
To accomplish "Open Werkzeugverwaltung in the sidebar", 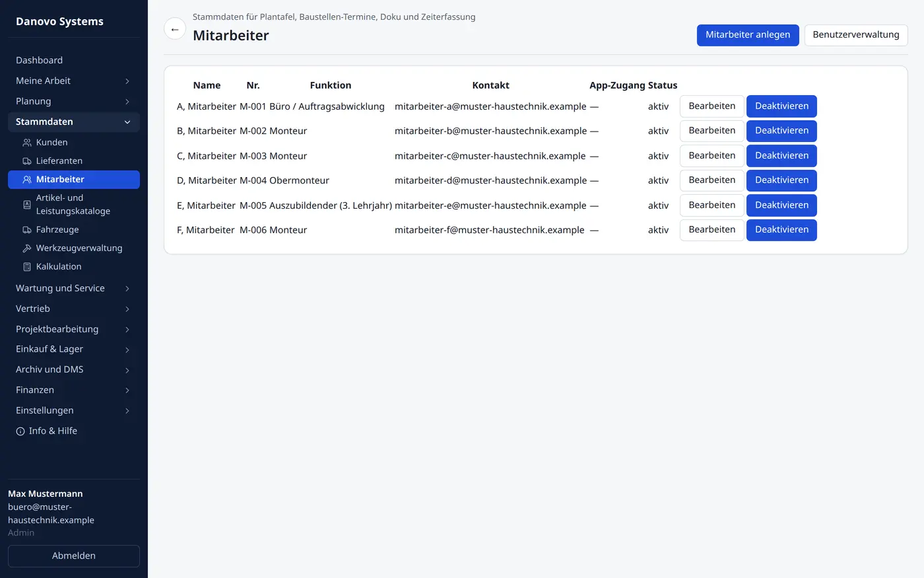I will pyautogui.click(x=74, y=248).
